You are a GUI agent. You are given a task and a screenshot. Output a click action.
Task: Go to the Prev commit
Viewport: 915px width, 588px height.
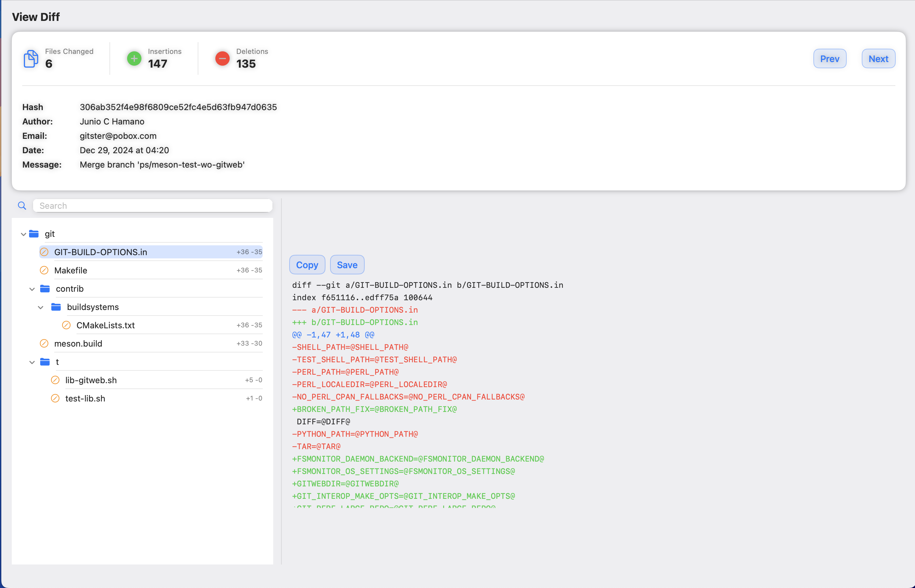830,58
